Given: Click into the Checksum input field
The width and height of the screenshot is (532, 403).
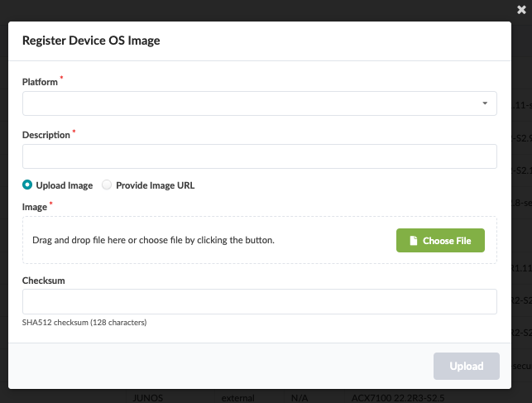Looking at the screenshot, I should click(x=259, y=301).
